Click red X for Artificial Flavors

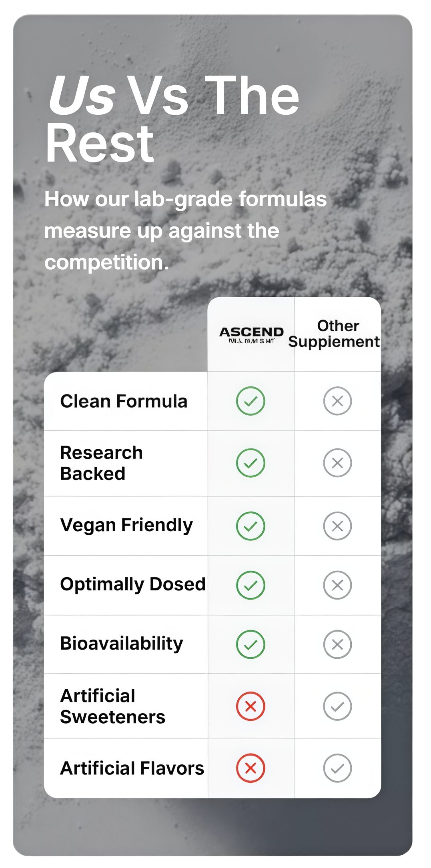pos(251,768)
